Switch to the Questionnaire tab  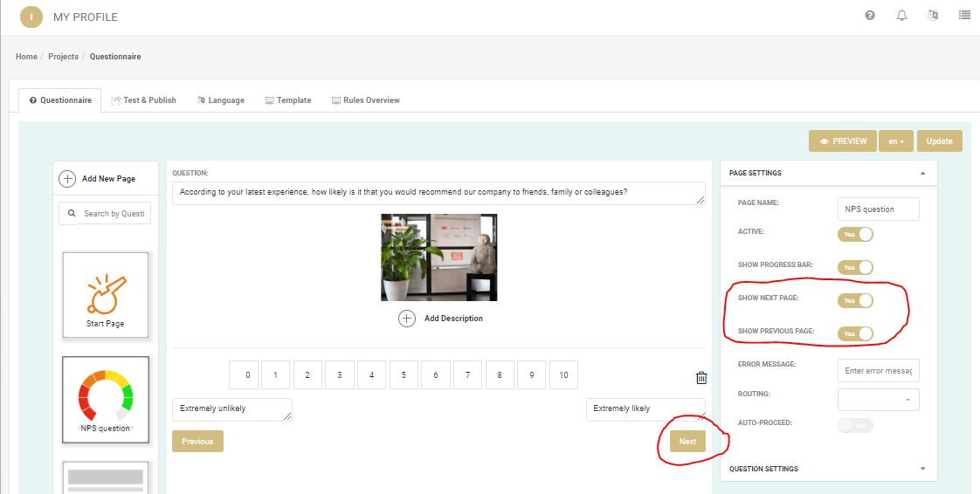click(60, 99)
